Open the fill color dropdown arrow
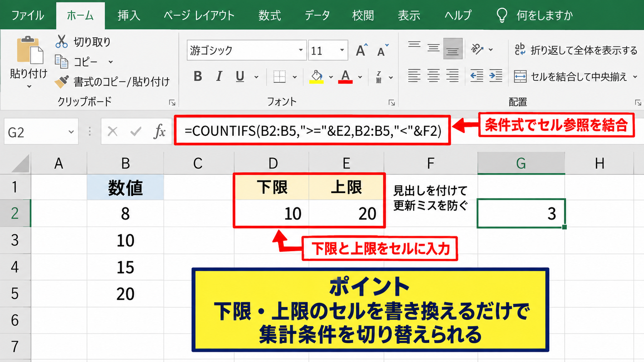644x362 pixels. (x=331, y=77)
